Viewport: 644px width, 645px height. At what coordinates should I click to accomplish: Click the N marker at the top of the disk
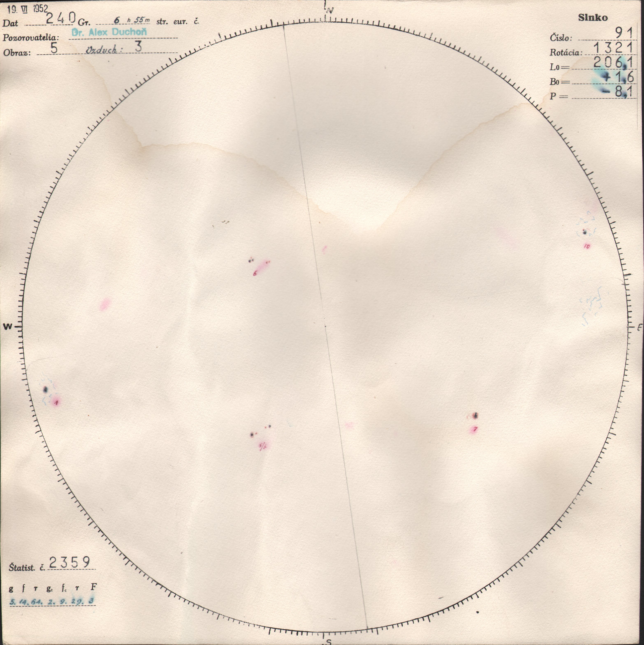(x=330, y=10)
